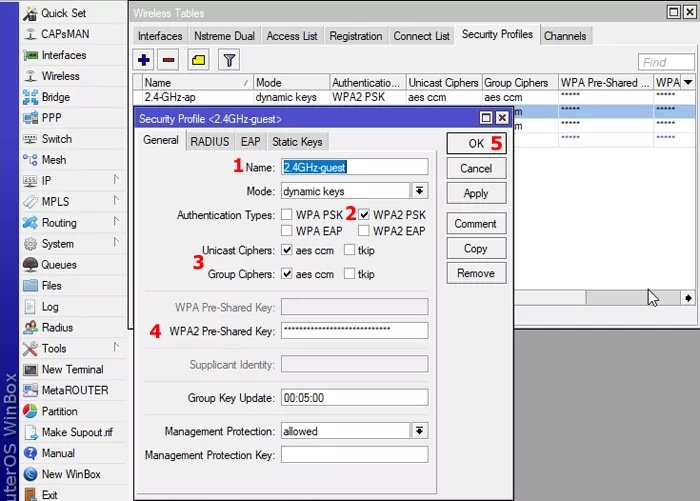700x501 pixels.
Task: Toggle the WPA PSK checkbox
Action: (287, 215)
